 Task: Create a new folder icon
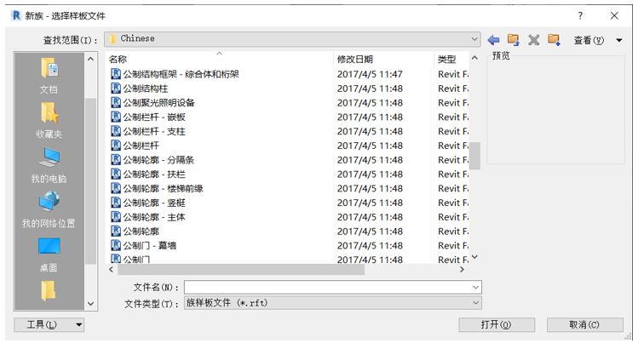tap(555, 40)
